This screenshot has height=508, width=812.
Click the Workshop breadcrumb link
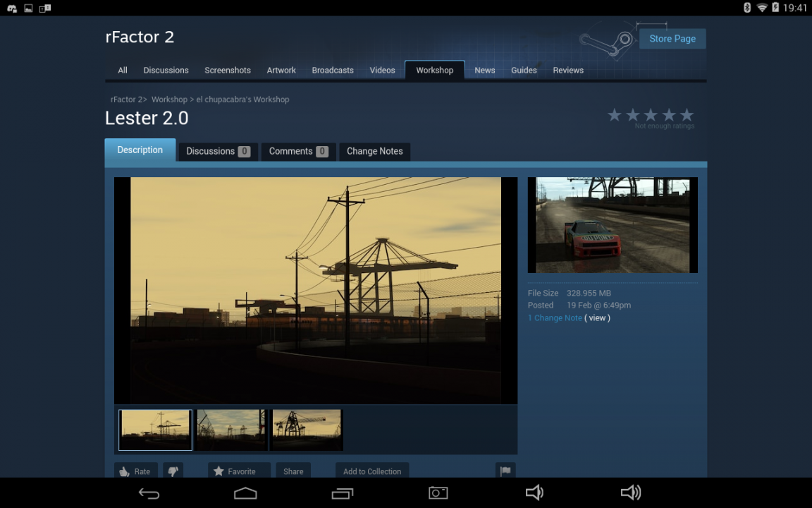(169, 99)
